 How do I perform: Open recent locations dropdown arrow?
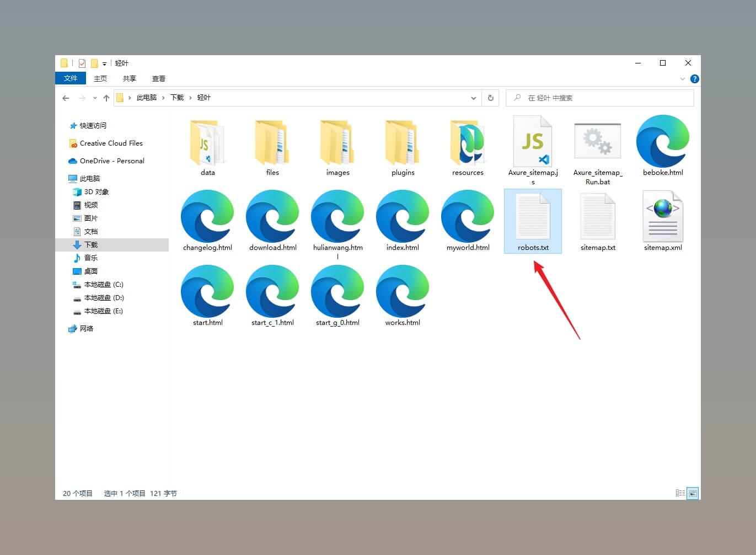click(95, 98)
